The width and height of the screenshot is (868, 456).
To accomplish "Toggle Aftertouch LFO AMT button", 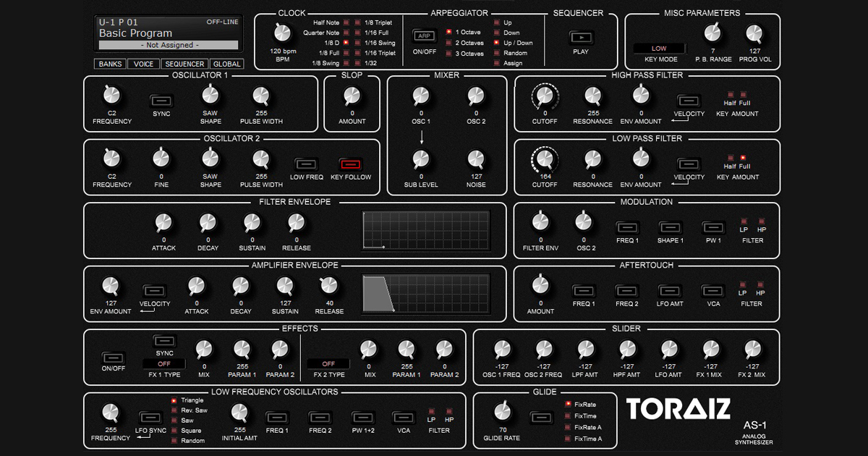I will [x=670, y=291].
